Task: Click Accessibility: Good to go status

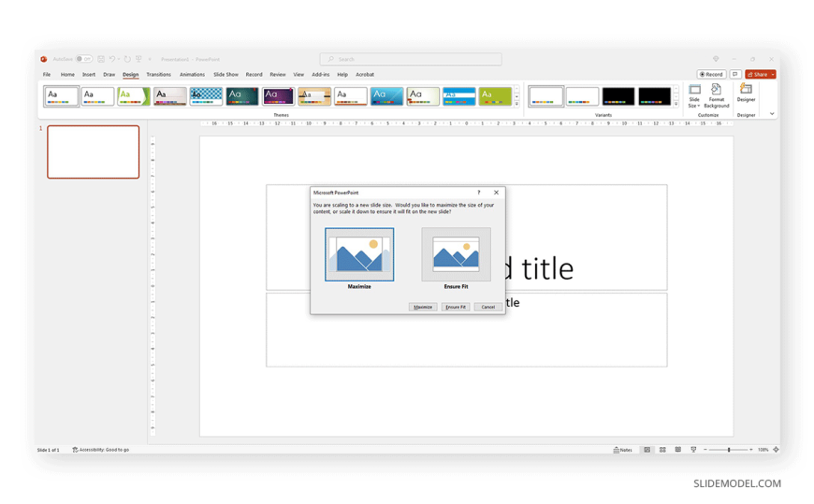Action: 101,450
